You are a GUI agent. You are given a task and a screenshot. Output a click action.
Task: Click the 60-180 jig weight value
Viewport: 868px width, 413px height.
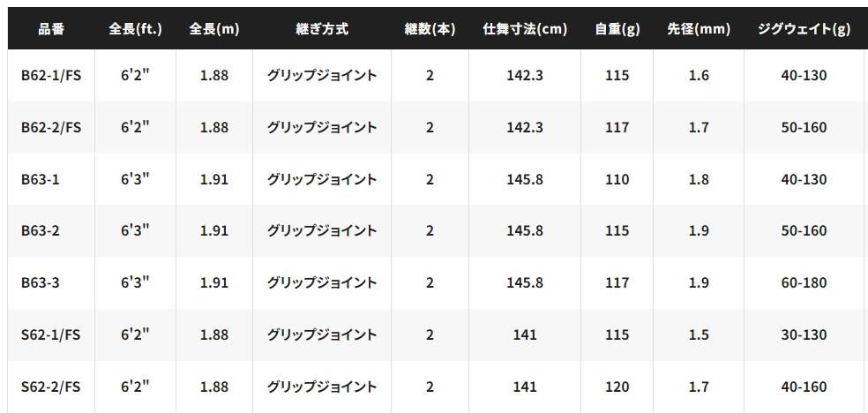pos(804,283)
